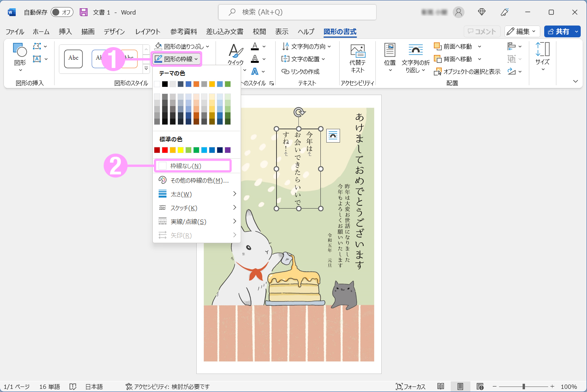This screenshot has width=587, height=392.
Task: Expand スケッチ(K) submenu
Action: (x=197, y=208)
